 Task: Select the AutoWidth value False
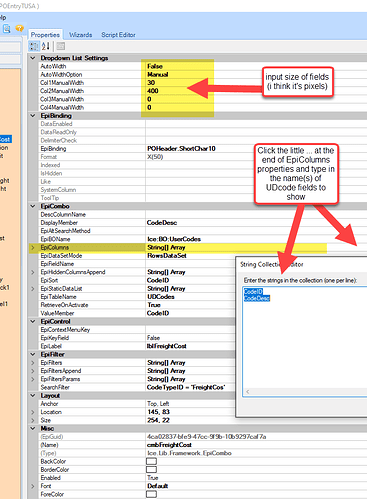(x=155, y=66)
